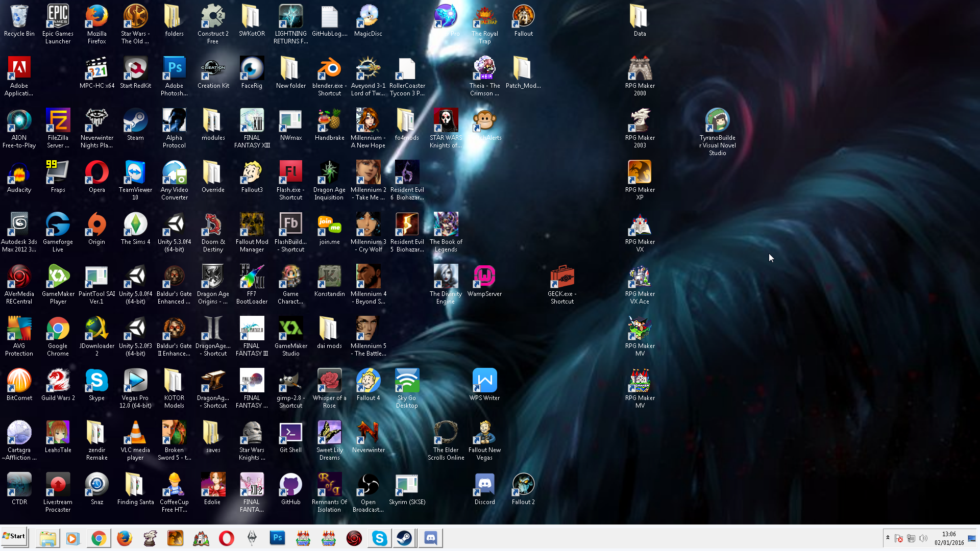Launch Epic Games Launcher shortcut

tap(58, 24)
